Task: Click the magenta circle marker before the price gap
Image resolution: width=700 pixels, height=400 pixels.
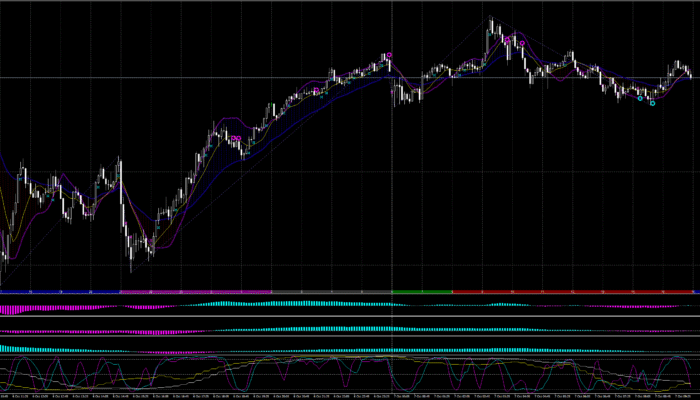Action: tap(387, 56)
